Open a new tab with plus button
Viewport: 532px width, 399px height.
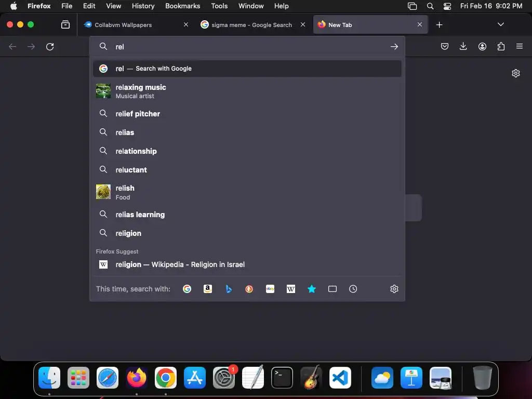(x=439, y=25)
